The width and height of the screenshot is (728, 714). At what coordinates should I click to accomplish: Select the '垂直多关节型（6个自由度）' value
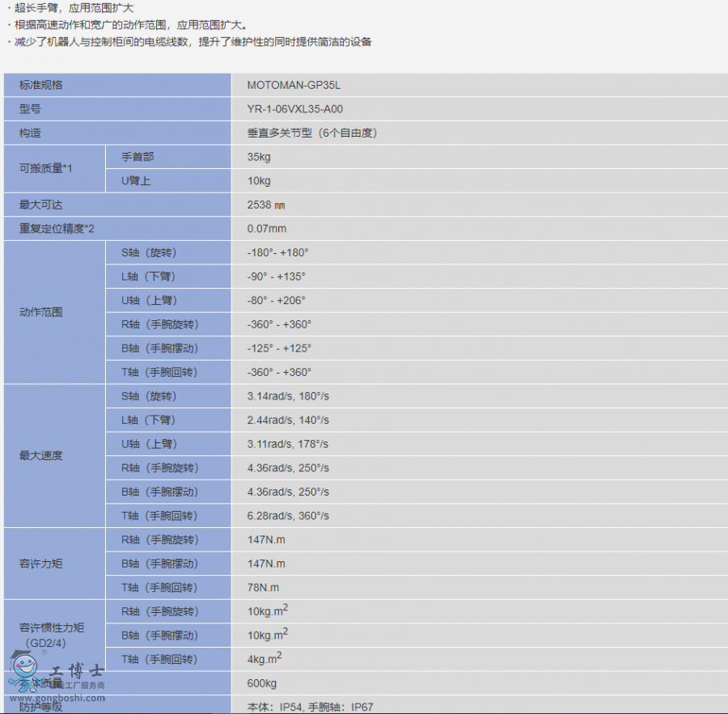tap(312, 133)
